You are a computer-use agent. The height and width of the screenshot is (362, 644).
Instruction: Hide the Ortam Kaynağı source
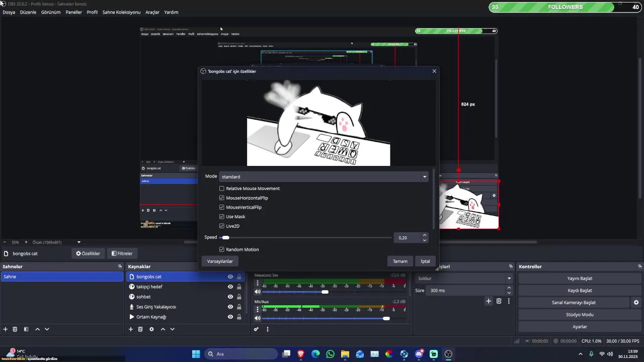tap(230, 317)
